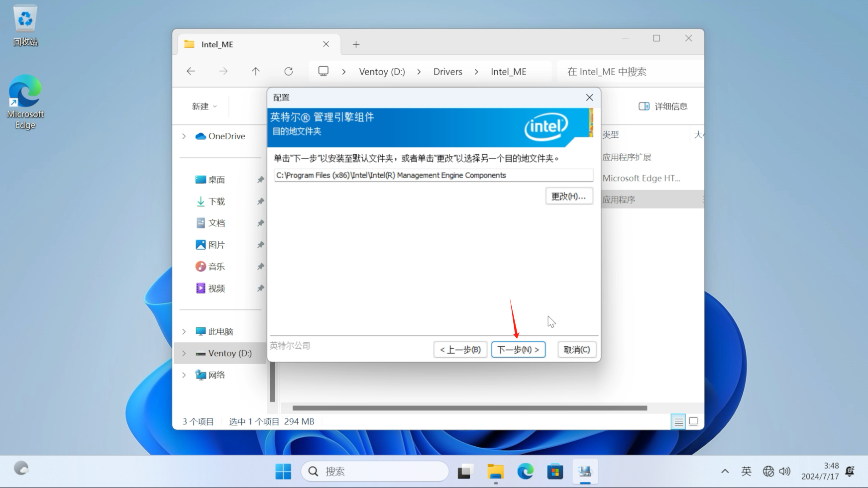The width and height of the screenshot is (868, 488).
Task: Open the Recycle Bin desktop icon
Action: coord(25,26)
